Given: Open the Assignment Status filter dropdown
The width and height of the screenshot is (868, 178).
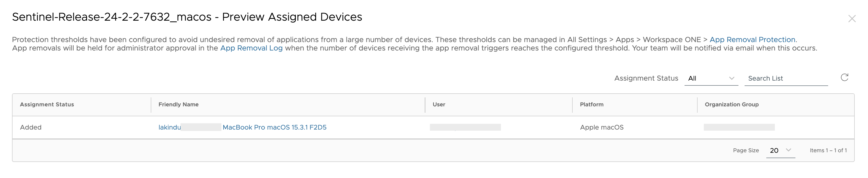Looking at the screenshot, I should coord(711,78).
